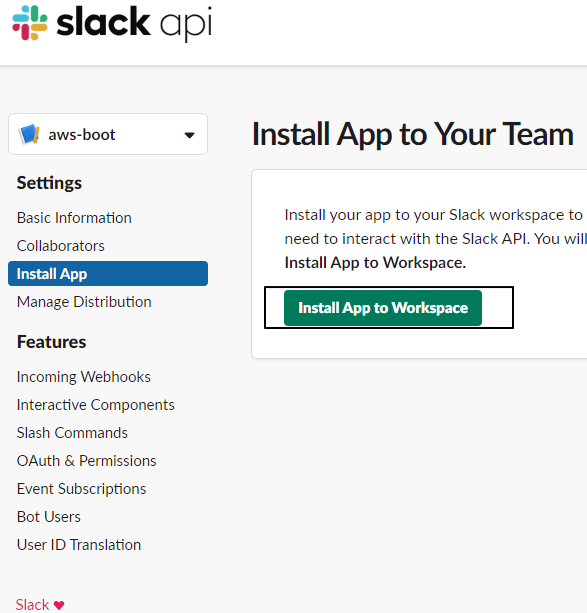Select the Install App sidebar item
The height and width of the screenshot is (613, 587).
pyautogui.click(x=108, y=274)
